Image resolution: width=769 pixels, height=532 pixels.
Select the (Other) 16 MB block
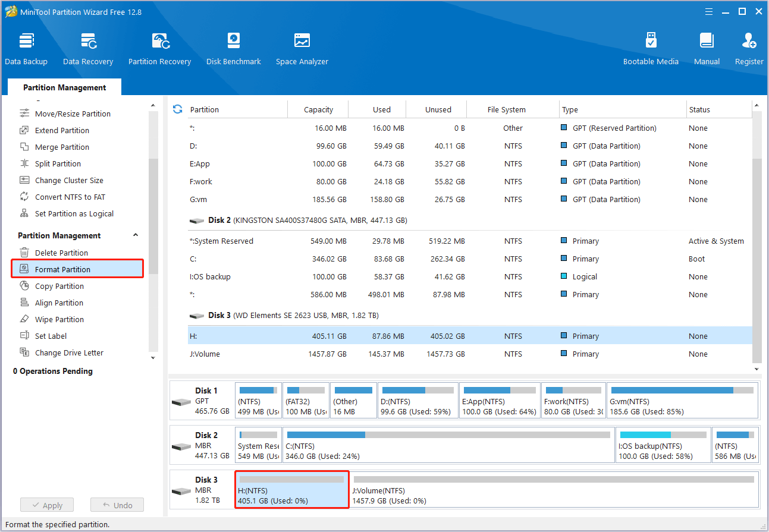[x=353, y=401]
